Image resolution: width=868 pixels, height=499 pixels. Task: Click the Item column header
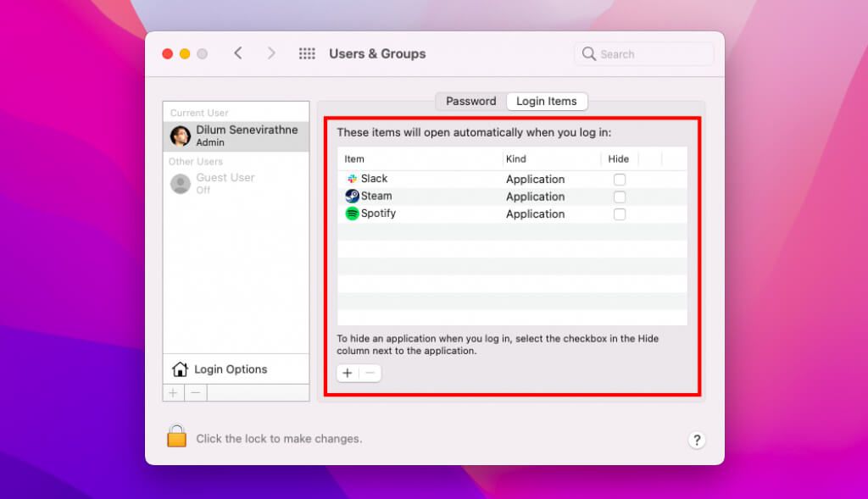[x=354, y=158]
